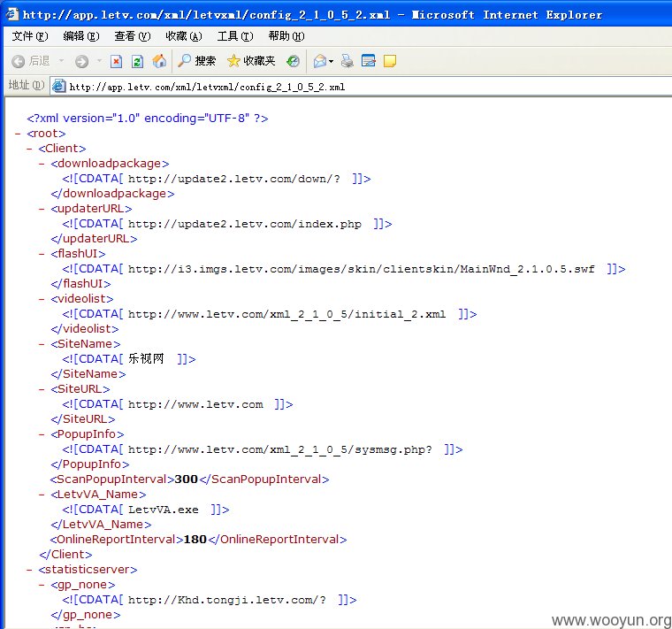
Task: Collapse the videolist node
Action: pos(42,299)
